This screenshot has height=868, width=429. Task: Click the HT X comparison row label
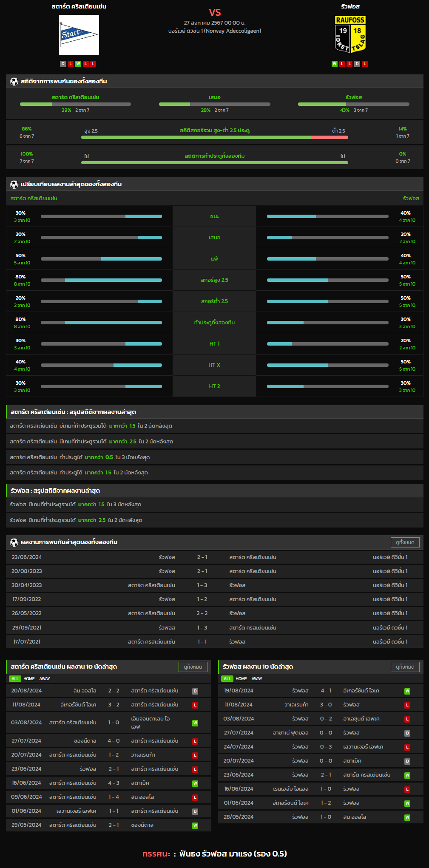[214, 365]
